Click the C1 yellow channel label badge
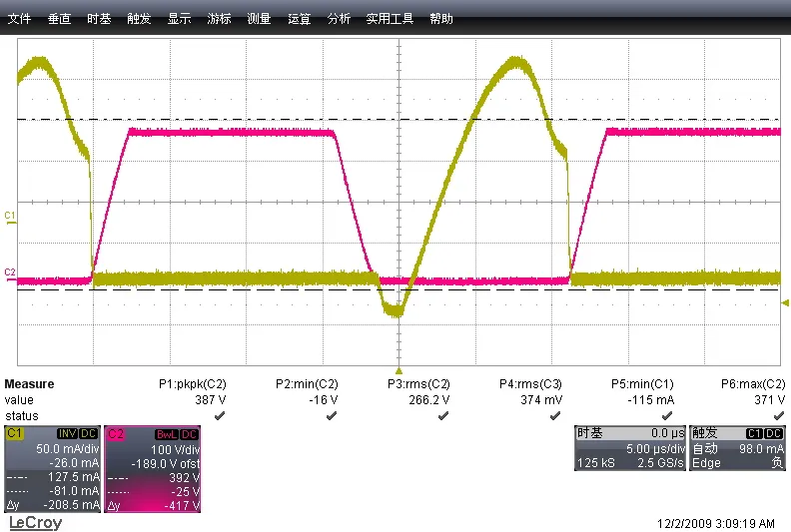The width and height of the screenshot is (791, 532). click(x=14, y=433)
